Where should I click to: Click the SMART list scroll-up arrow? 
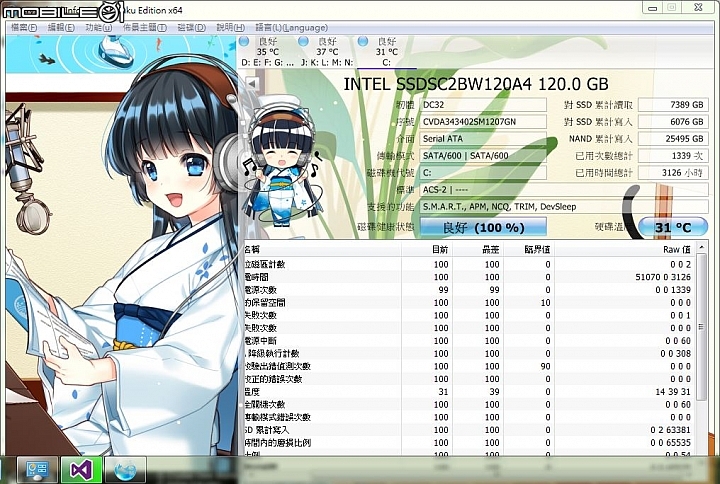click(x=701, y=248)
